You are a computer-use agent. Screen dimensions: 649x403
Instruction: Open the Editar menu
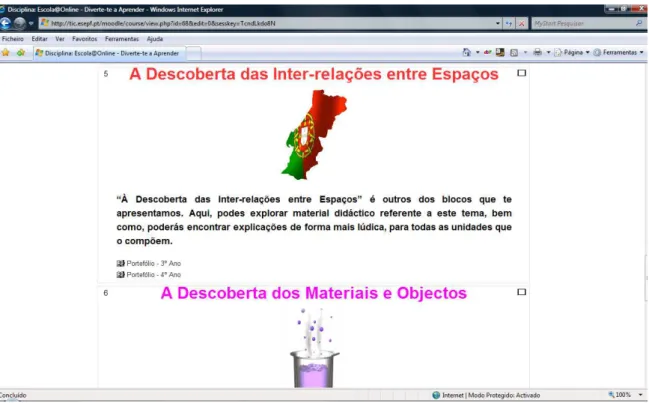39,39
